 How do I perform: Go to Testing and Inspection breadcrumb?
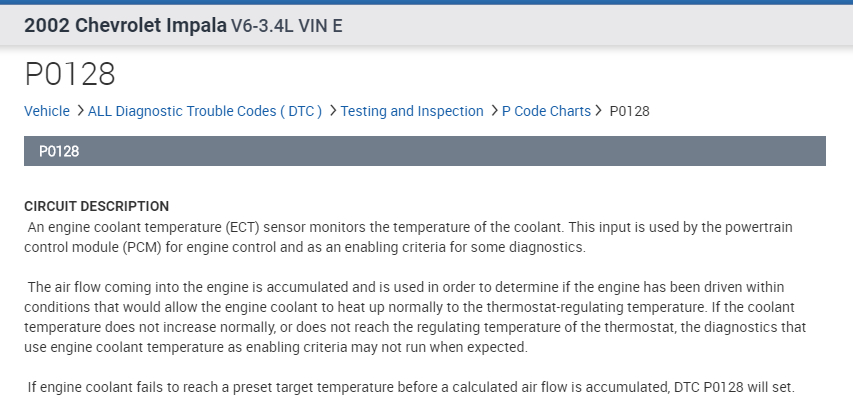[412, 111]
